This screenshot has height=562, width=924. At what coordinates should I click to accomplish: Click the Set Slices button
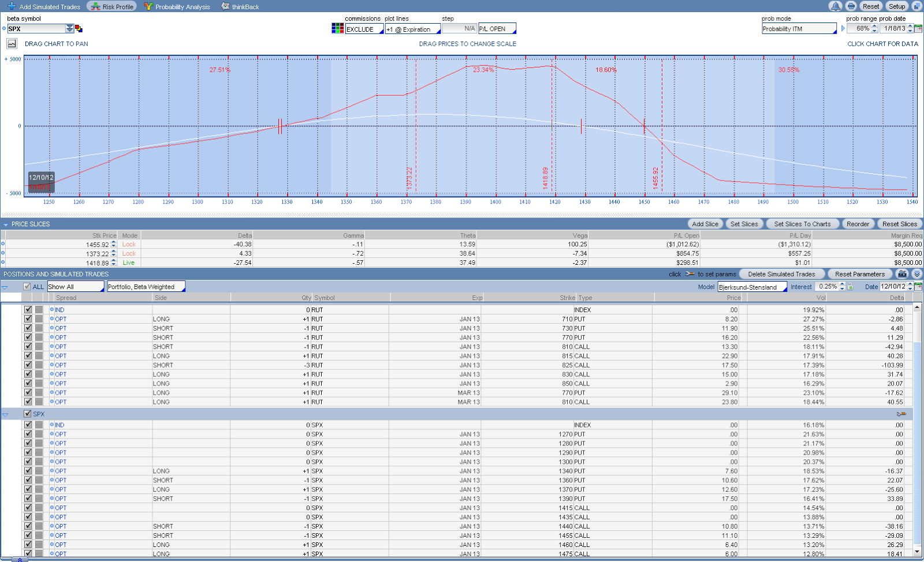point(744,224)
